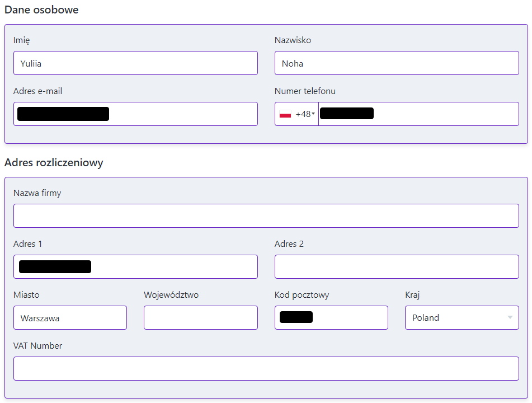The image size is (532, 403).
Task: Focus the empty Adres 2 field
Action: (x=397, y=267)
